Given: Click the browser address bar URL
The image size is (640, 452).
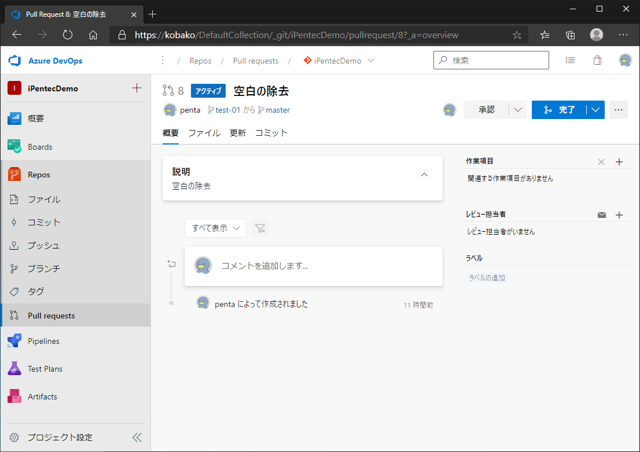Looking at the screenshot, I should click(x=296, y=35).
